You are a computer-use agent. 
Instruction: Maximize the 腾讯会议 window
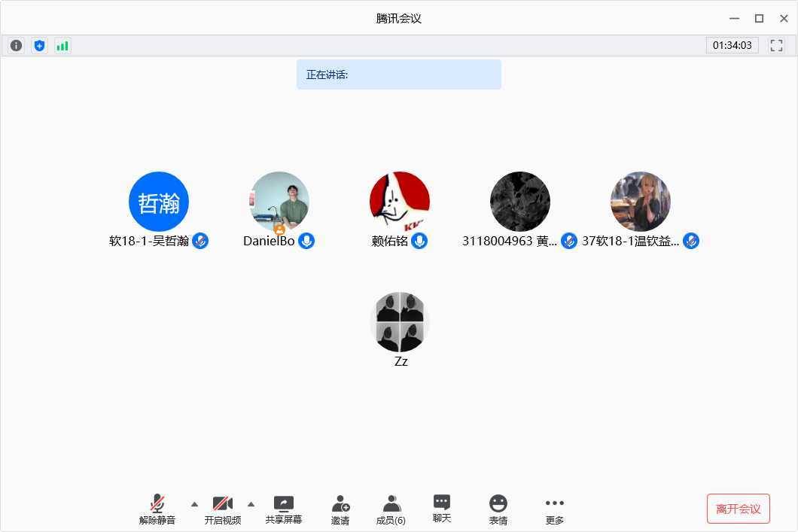(x=759, y=18)
